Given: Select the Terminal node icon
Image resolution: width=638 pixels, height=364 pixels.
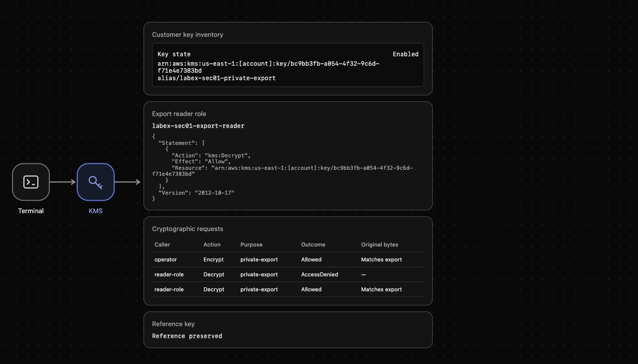Looking at the screenshot, I should click(x=31, y=182).
